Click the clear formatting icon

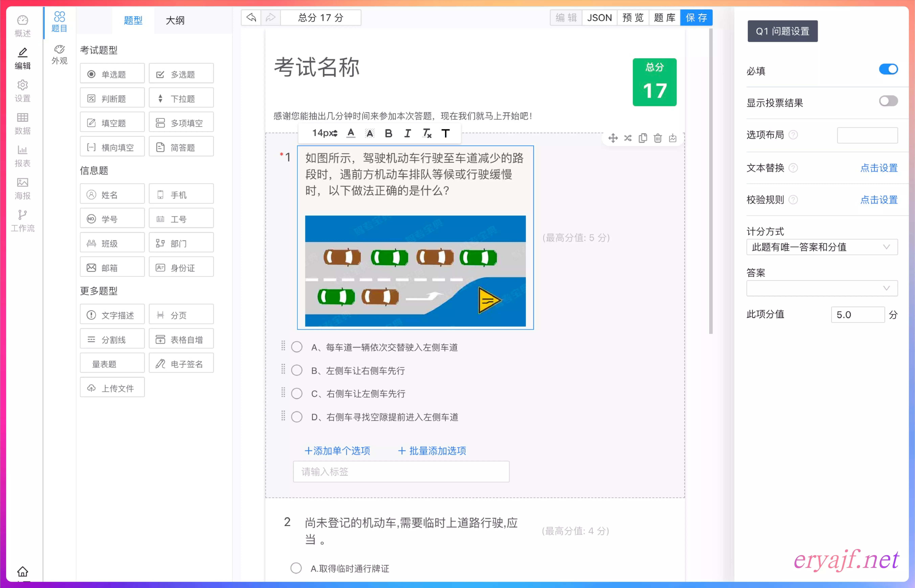[427, 133]
